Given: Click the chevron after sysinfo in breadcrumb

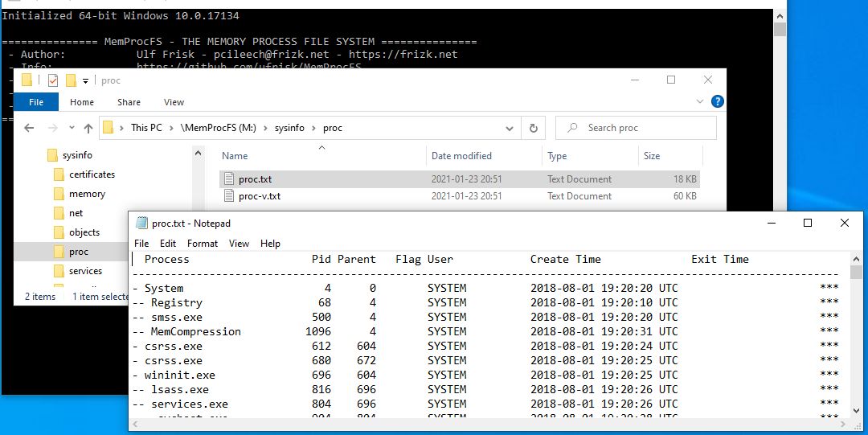Looking at the screenshot, I should pos(313,128).
